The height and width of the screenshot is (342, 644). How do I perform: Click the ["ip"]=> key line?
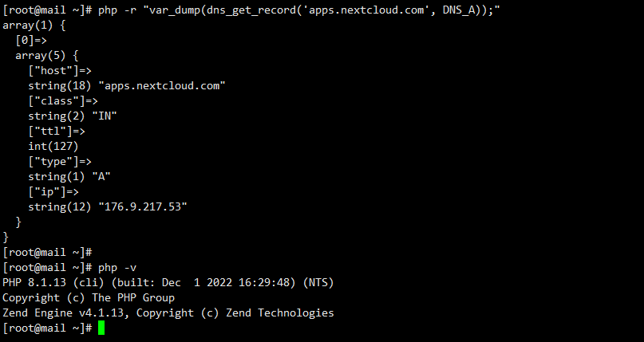[53, 191]
